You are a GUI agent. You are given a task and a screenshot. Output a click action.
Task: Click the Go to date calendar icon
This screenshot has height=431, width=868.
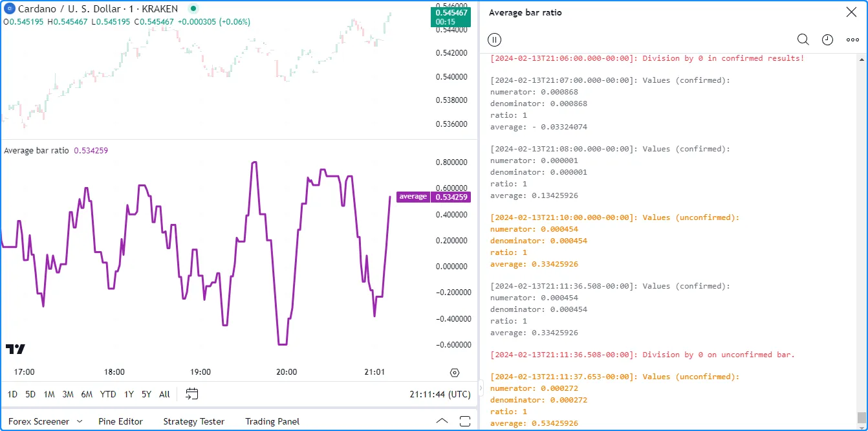(191, 393)
